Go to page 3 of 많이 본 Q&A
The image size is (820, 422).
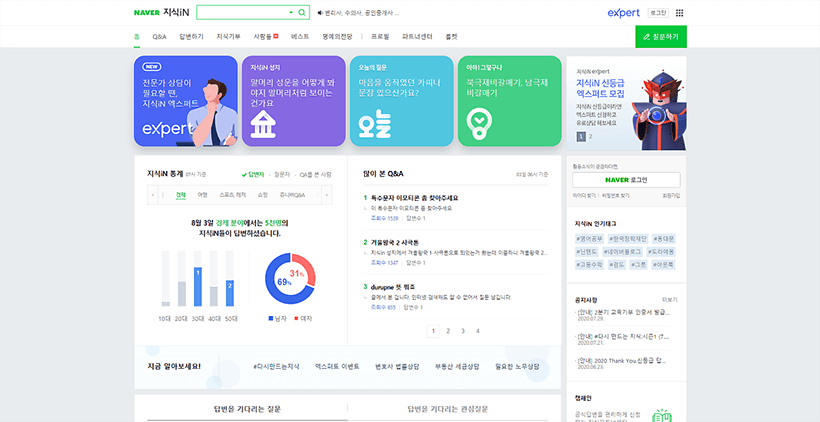point(463,330)
